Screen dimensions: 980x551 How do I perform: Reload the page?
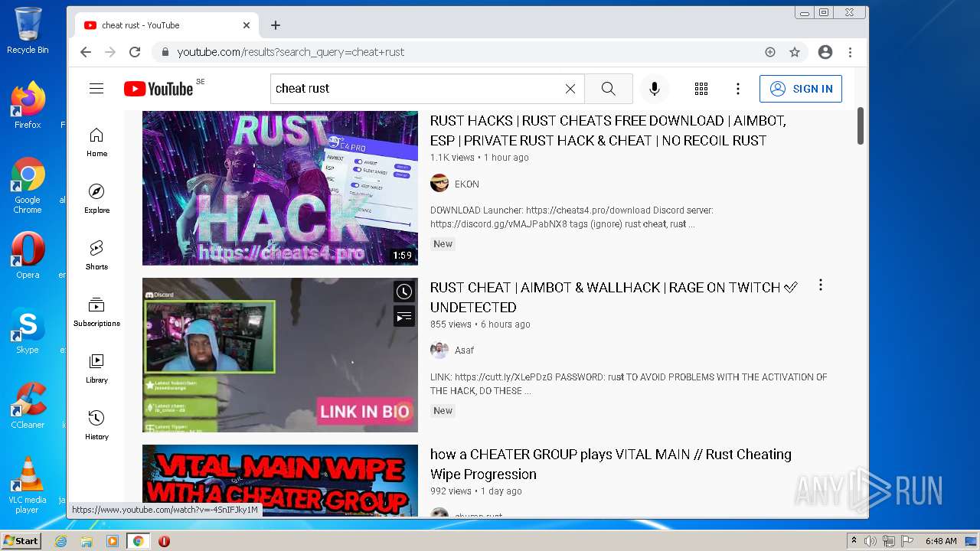point(135,52)
